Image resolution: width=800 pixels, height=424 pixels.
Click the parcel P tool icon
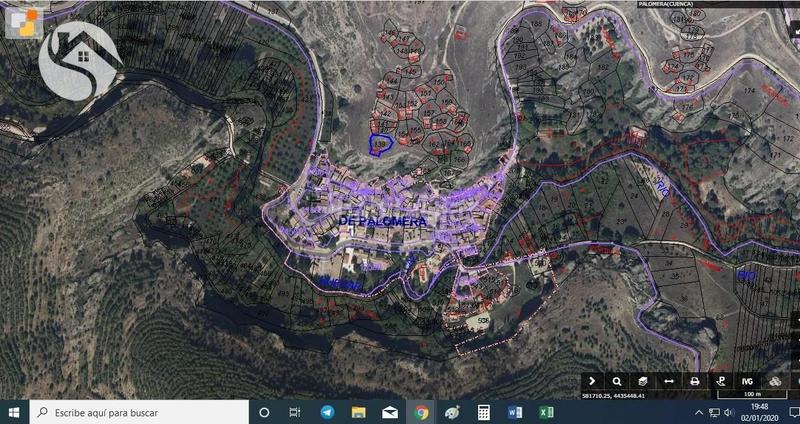click(720, 381)
